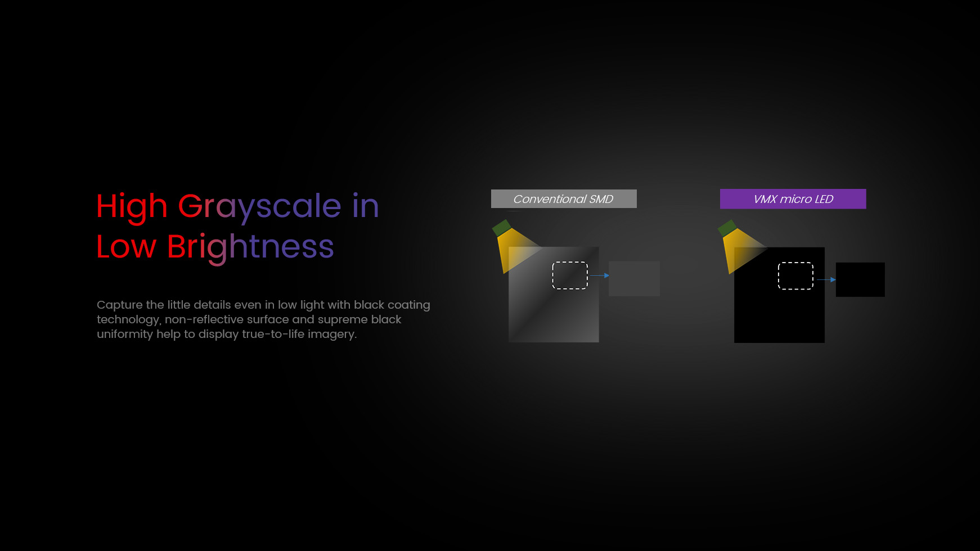Click the line starting "Capture the little details"

[x=263, y=305]
